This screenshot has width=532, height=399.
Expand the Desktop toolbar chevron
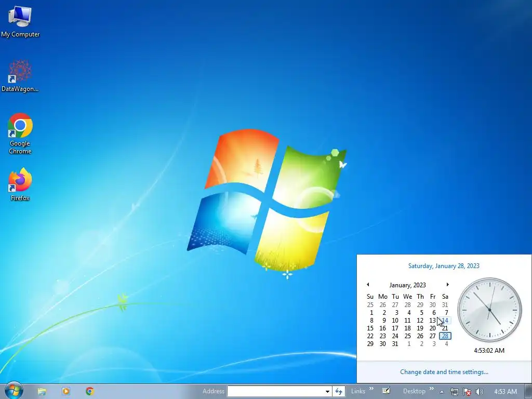pos(432,389)
